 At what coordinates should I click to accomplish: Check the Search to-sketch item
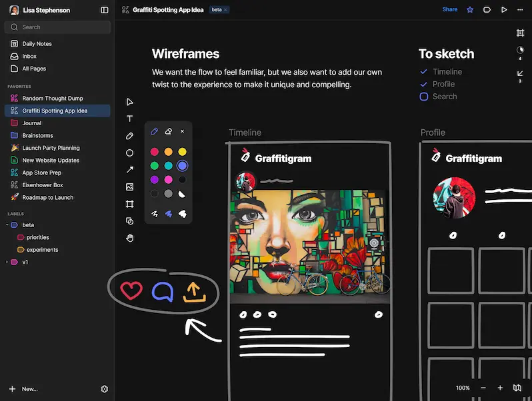(424, 97)
